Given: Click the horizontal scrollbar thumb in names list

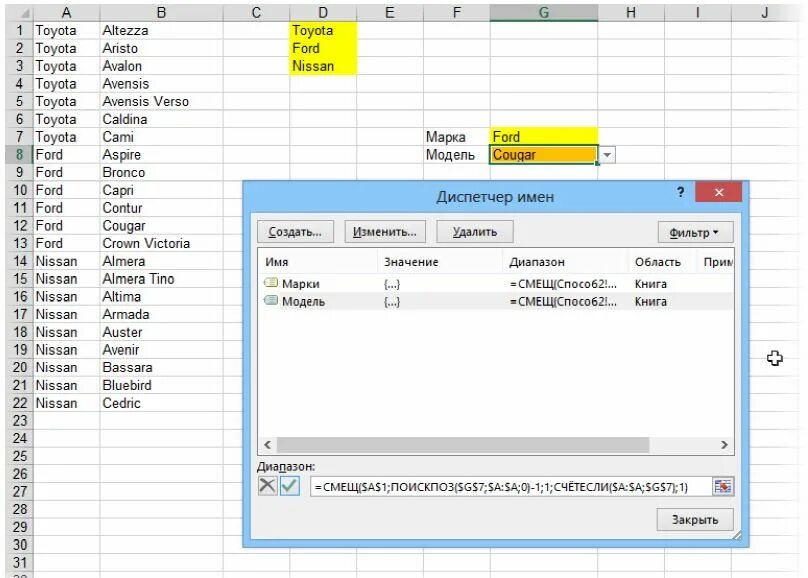Looking at the screenshot, I should (x=463, y=445).
